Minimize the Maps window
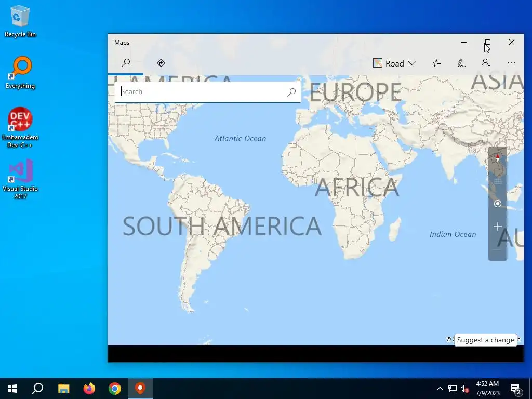Viewport: 532px width, 399px height. point(464,43)
